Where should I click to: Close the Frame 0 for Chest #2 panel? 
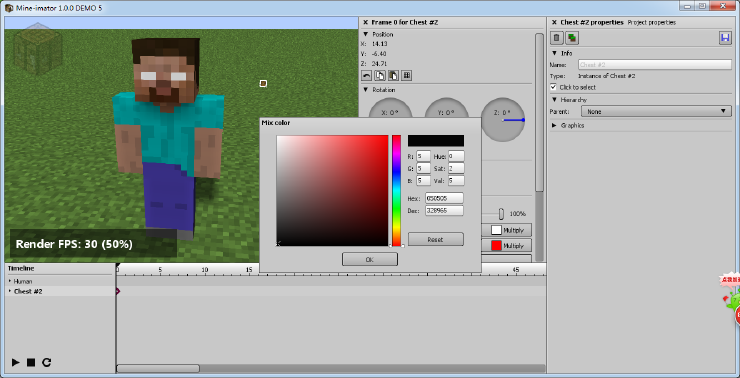click(365, 22)
